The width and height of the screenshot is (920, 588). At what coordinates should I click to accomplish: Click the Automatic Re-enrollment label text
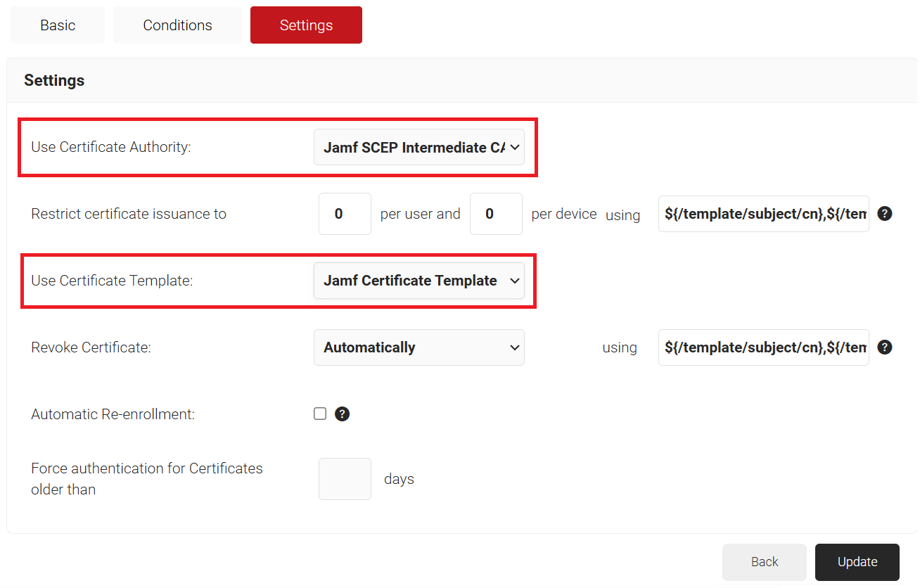pos(113,414)
